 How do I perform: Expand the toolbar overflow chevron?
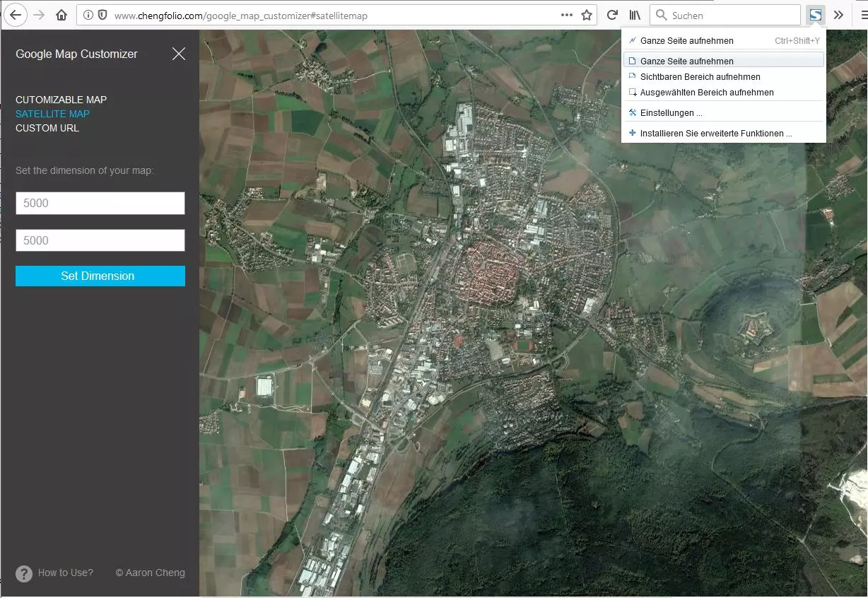tap(838, 15)
